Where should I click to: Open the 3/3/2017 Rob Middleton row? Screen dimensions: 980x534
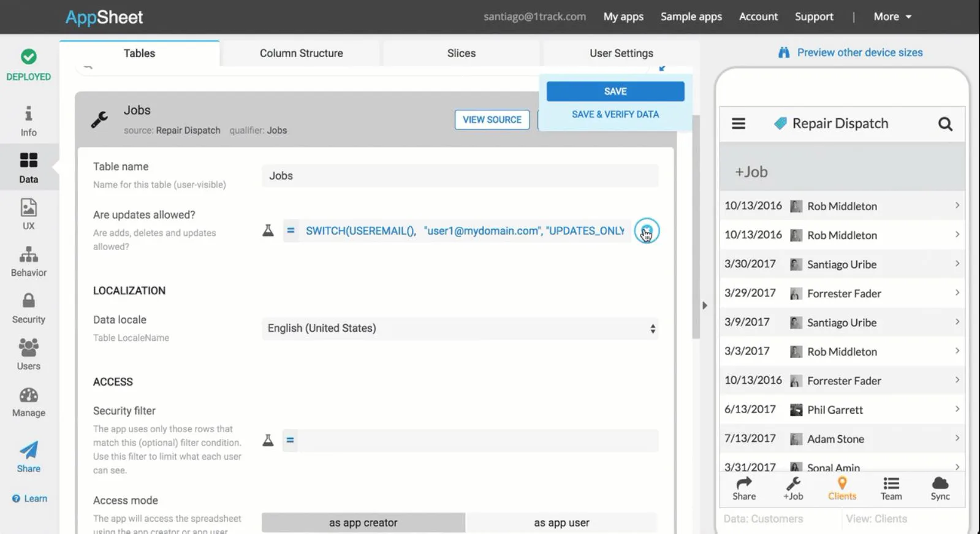(x=841, y=351)
